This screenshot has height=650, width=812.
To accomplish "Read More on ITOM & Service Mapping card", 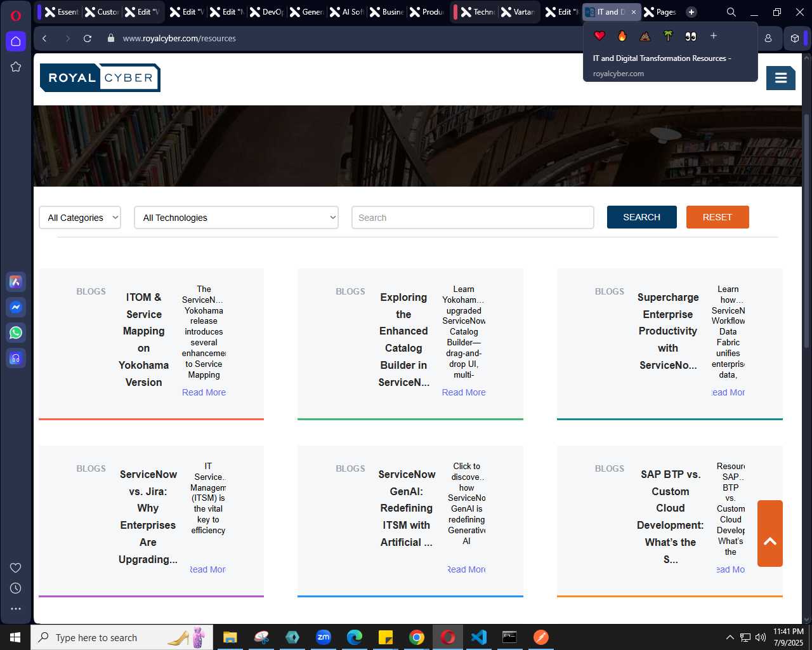I will [204, 392].
